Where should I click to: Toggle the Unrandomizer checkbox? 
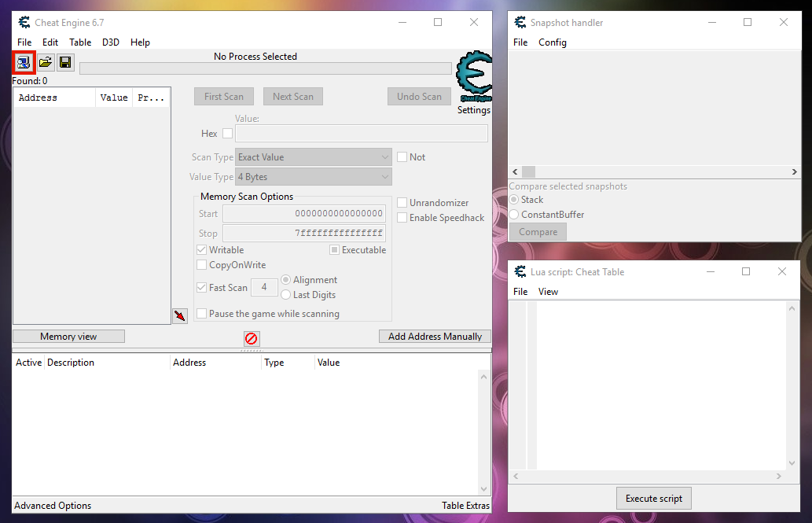pyautogui.click(x=402, y=203)
